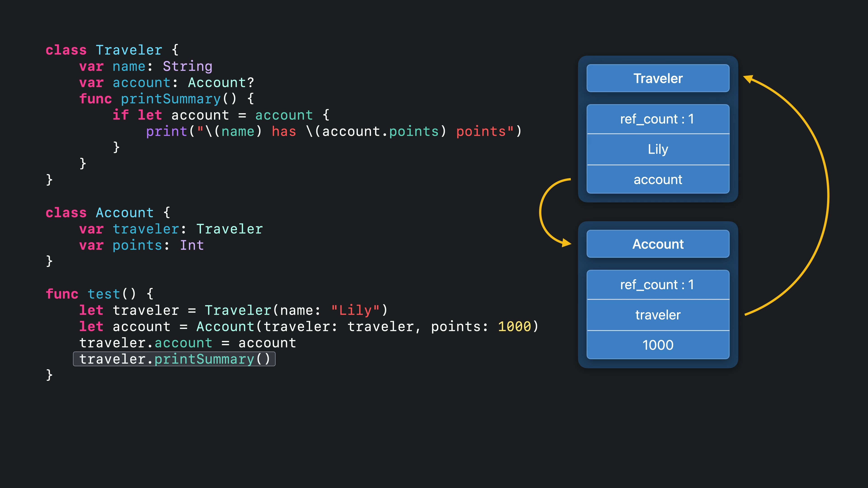Click the Account header box in diagram
The width and height of the screenshot is (868, 488).
pyautogui.click(x=658, y=244)
